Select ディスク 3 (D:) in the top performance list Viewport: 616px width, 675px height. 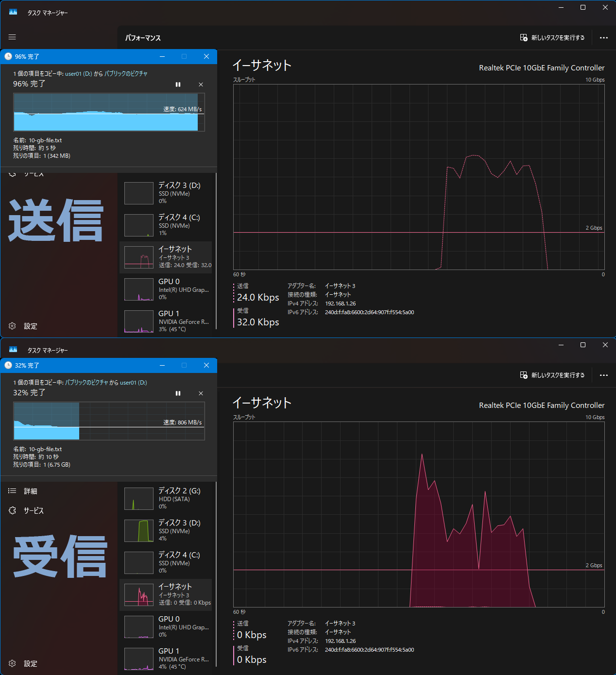tap(166, 193)
